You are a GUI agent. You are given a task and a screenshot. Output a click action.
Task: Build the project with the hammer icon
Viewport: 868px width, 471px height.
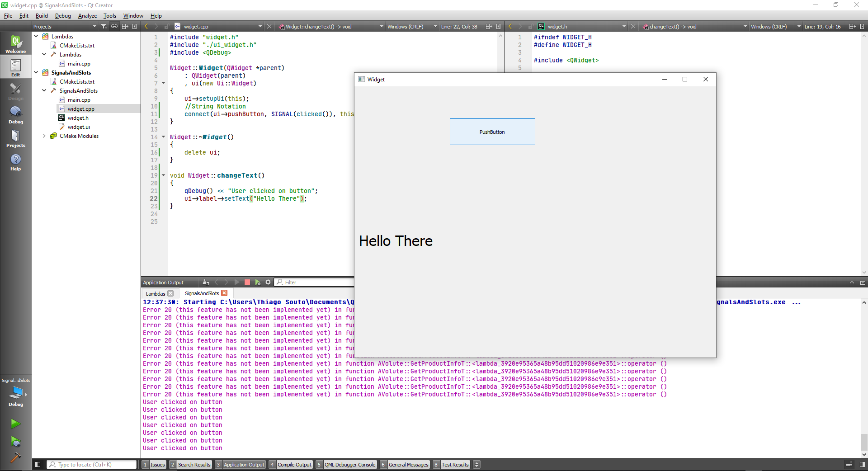[15, 457]
